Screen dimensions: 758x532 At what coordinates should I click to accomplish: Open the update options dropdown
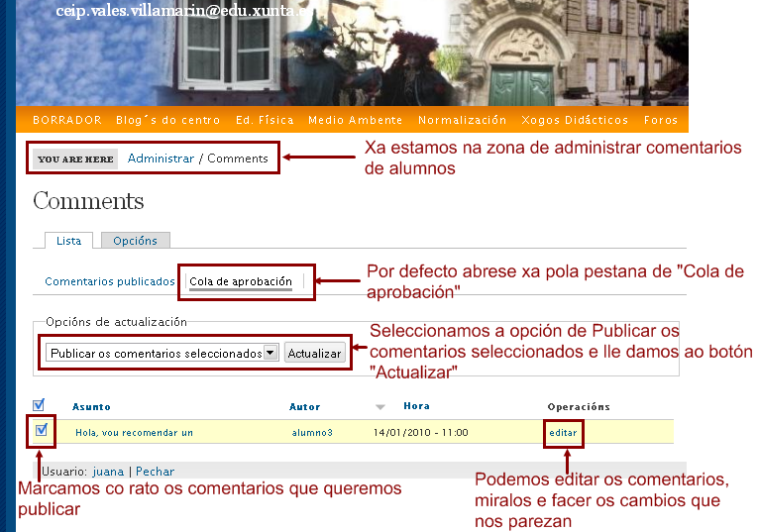[163, 354]
